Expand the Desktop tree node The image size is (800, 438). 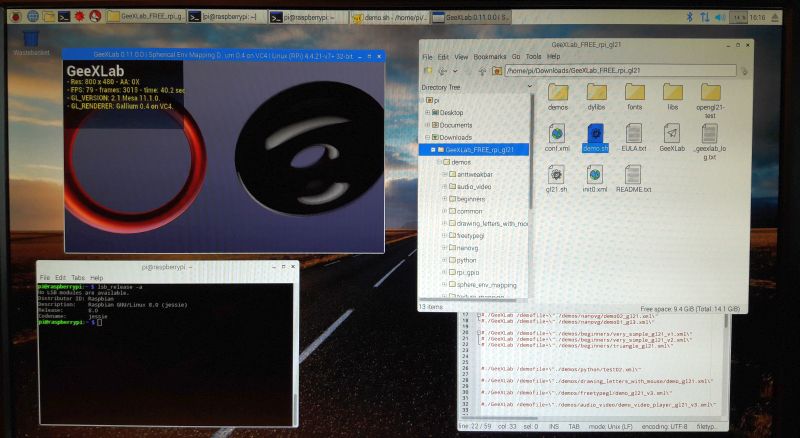[428, 112]
